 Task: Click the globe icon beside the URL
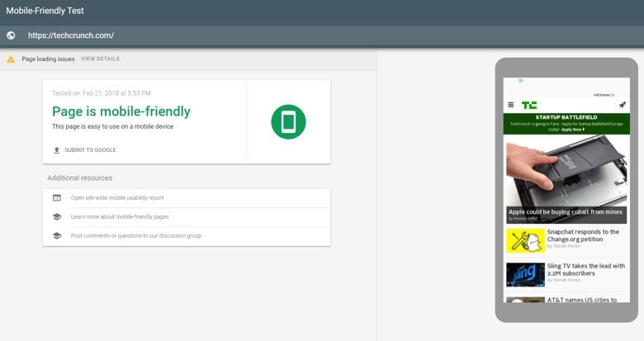pos(11,36)
